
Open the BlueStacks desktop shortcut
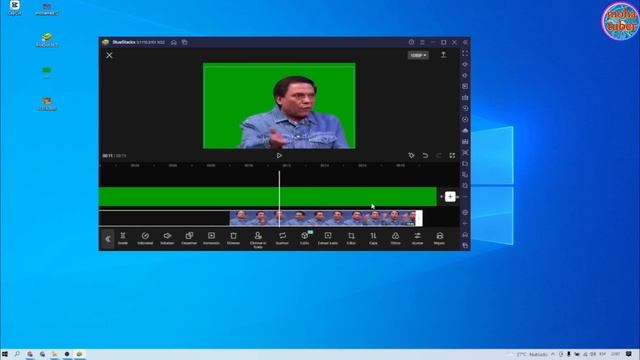[47, 40]
